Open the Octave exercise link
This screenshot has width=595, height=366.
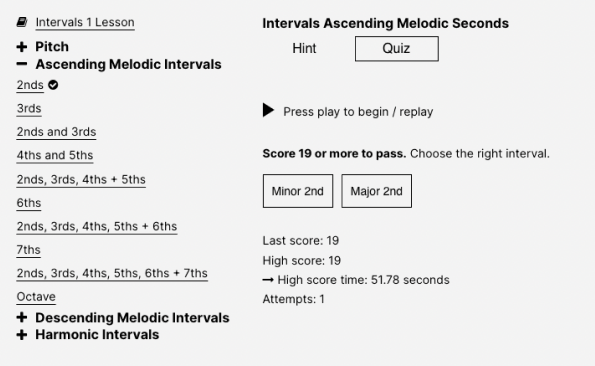coord(36,297)
